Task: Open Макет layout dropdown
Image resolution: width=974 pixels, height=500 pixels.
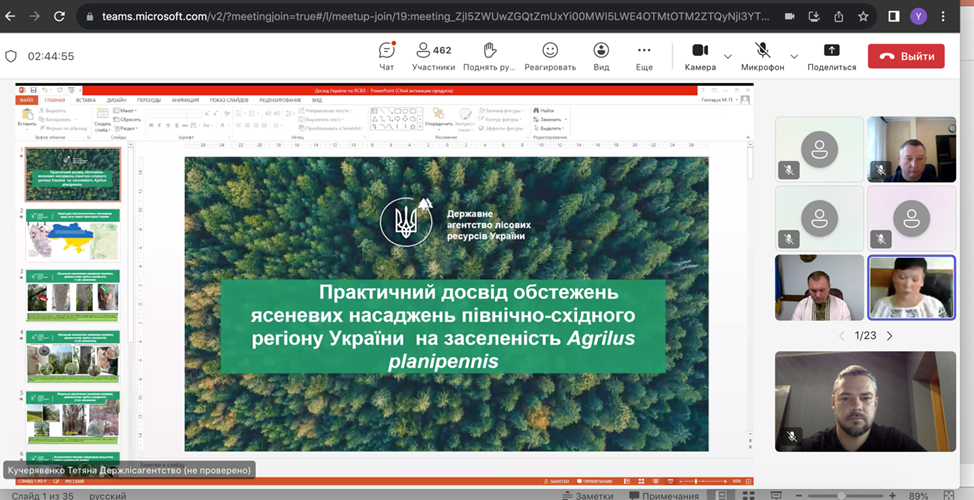Action: click(125, 111)
